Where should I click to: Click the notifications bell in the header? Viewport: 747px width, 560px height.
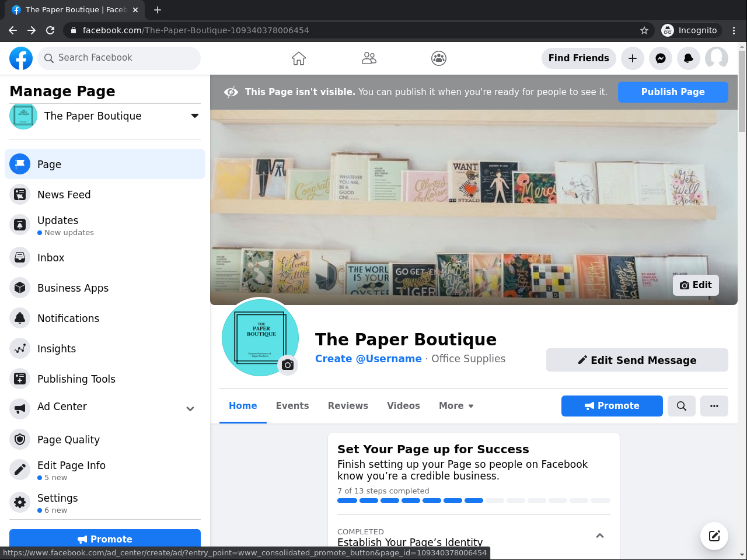[689, 58]
